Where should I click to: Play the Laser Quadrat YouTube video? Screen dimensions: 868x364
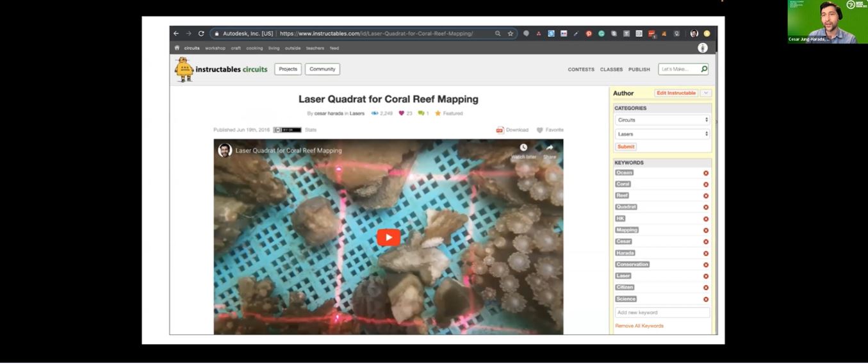pyautogui.click(x=388, y=237)
